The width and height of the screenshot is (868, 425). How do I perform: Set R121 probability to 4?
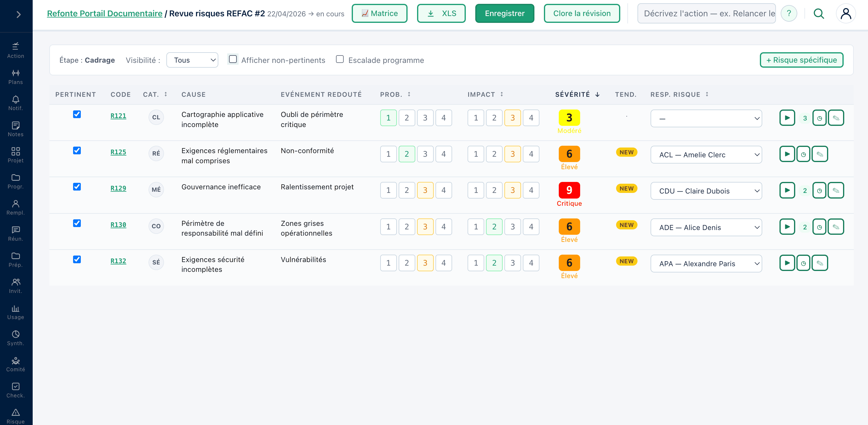click(x=444, y=118)
